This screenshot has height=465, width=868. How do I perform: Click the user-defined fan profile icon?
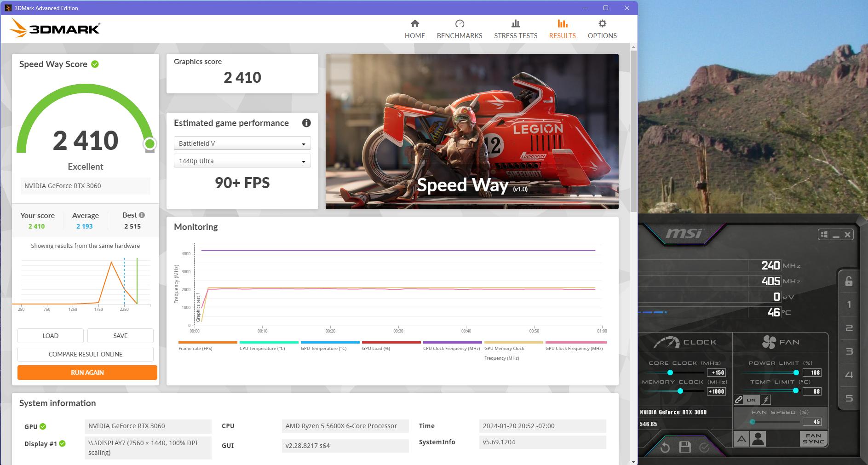[758, 439]
